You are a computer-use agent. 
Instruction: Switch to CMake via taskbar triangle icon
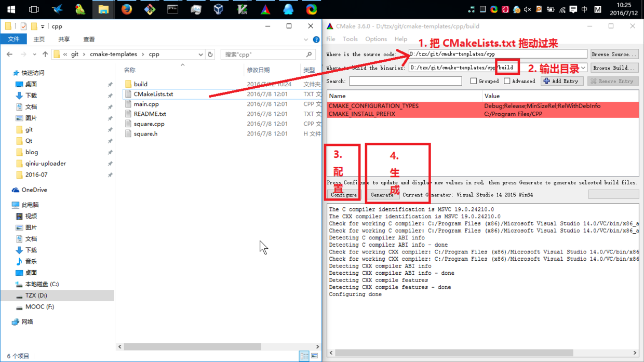(x=265, y=9)
